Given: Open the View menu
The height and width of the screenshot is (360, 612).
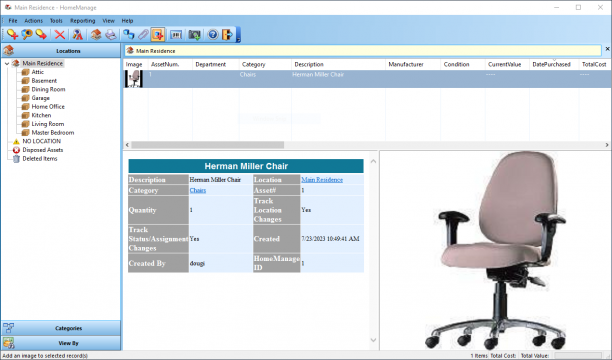Looking at the screenshot, I should tap(109, 21).
